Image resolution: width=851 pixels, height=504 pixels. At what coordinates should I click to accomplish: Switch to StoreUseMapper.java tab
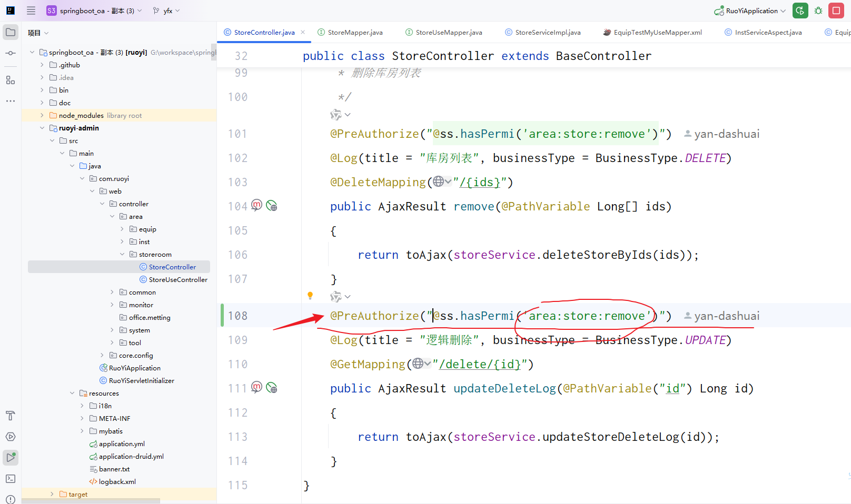coord(444,32)
